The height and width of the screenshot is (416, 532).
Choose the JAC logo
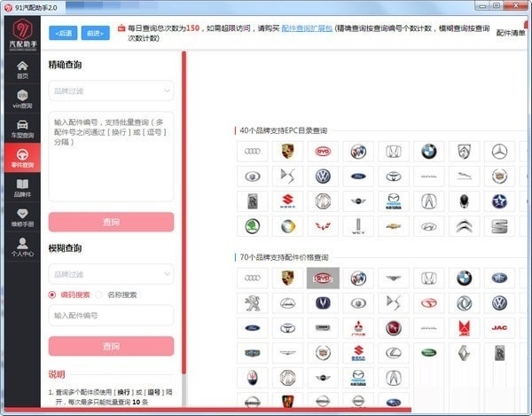[x=499, y=328]
